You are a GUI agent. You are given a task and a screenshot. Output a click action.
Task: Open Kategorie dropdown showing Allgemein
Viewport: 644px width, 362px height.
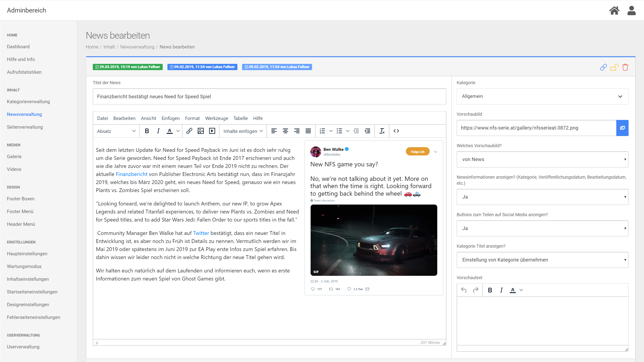coord(543,96)
